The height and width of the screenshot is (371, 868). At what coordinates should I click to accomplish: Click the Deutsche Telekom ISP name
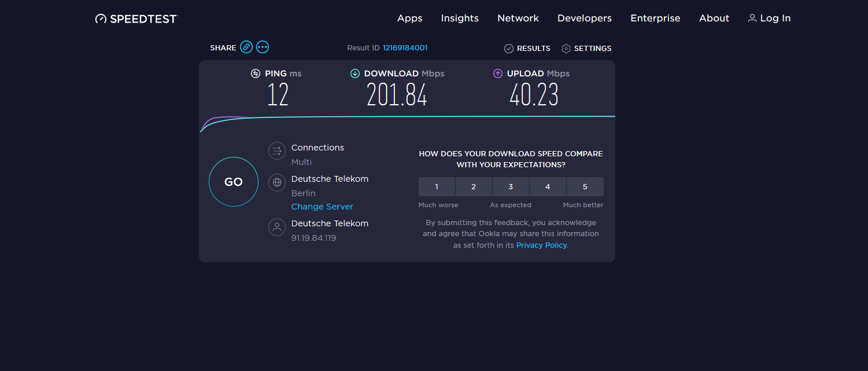[330, 223]
